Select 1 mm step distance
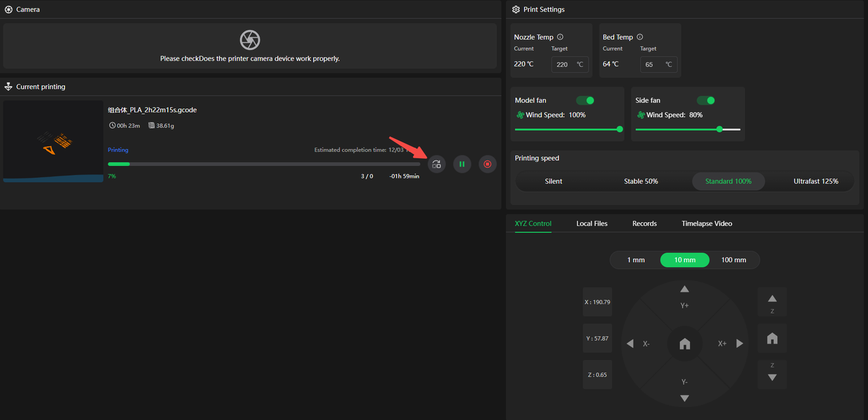Screen dimensions: 868x420 coord(635,260)
